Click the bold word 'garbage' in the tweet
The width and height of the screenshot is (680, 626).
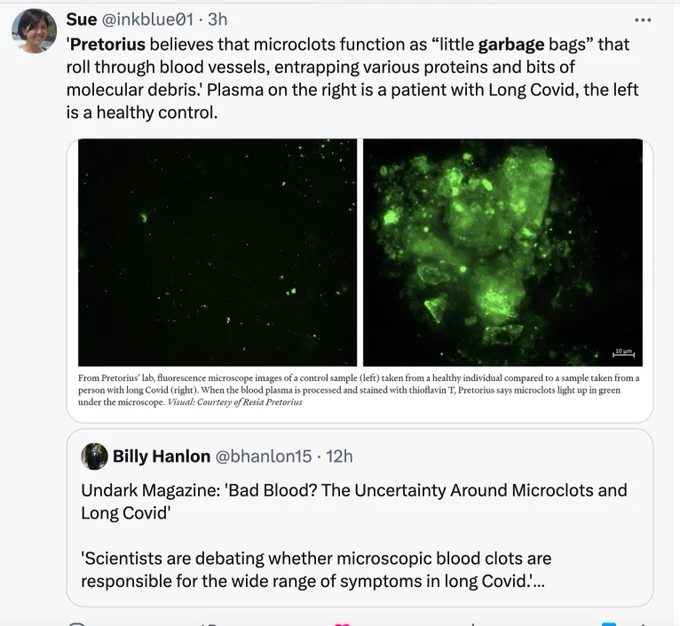pyautogui.click(x=511, y=44)
